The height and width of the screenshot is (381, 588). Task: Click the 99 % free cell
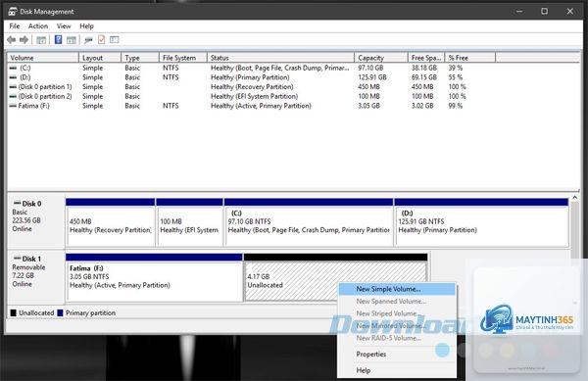(x=456, y=106)
